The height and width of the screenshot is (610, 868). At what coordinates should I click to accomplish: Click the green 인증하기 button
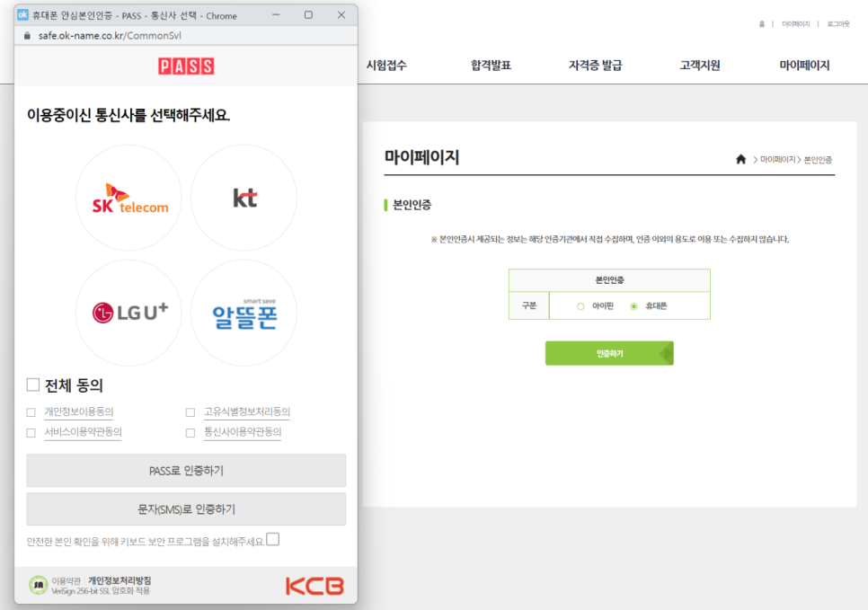tap(609, 353)
